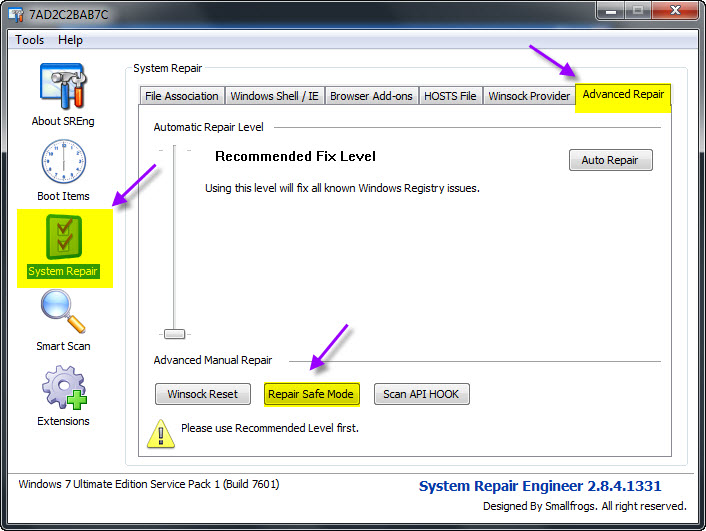
Task: Click the Auto Repair button
Action: pyautogui.click(x=610, y=160)
